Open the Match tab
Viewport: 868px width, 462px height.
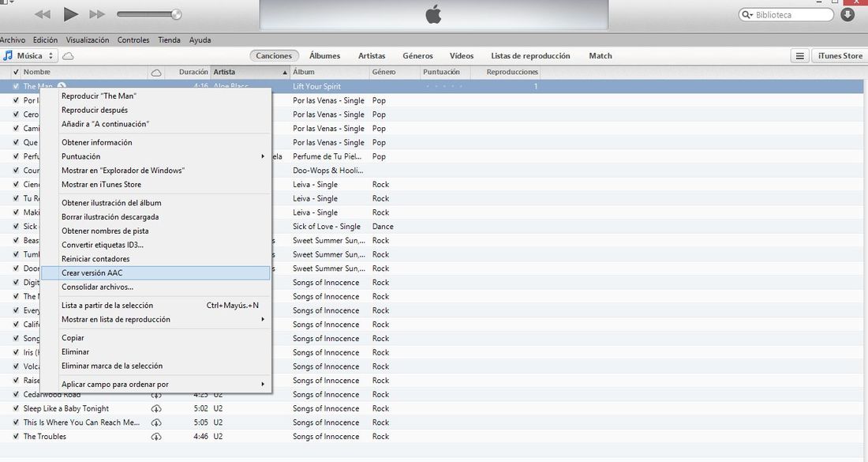tap(600, 56)
